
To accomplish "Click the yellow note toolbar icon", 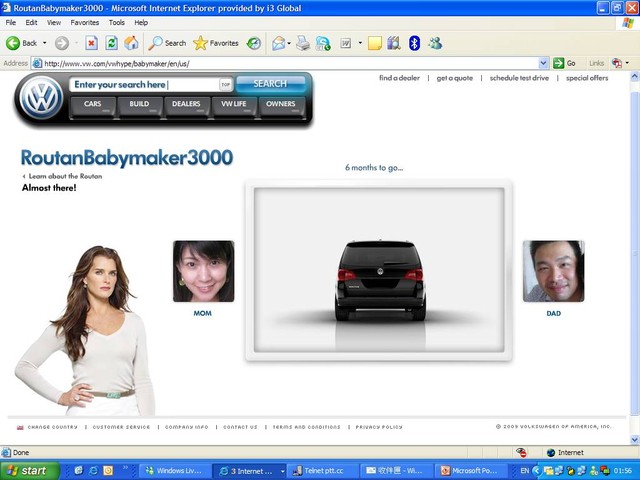I will (375, 43).
